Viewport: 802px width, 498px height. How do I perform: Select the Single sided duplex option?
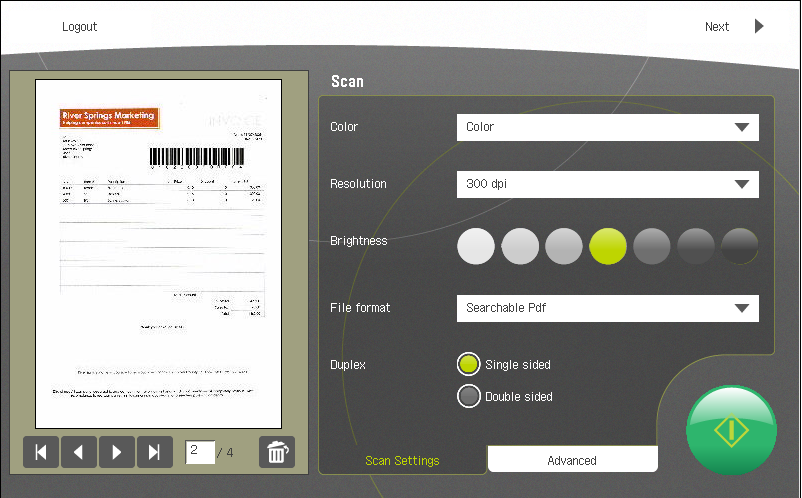pos(469,365)
